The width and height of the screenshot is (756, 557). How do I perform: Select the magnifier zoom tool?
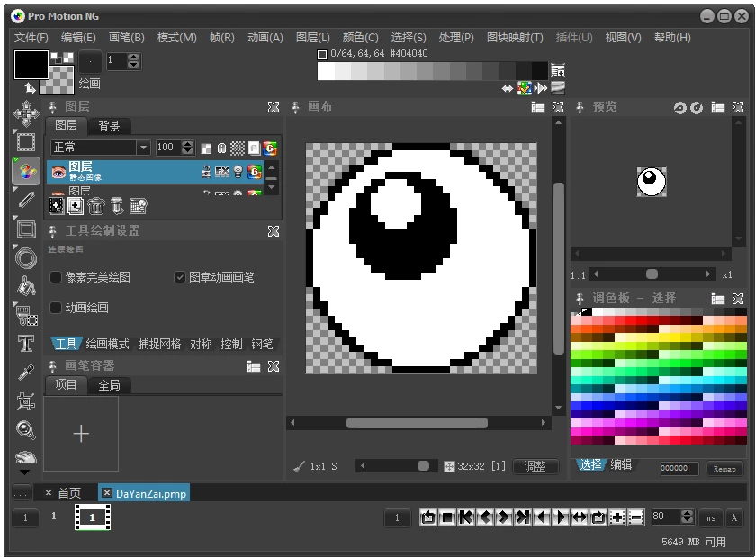pos(25,429)
